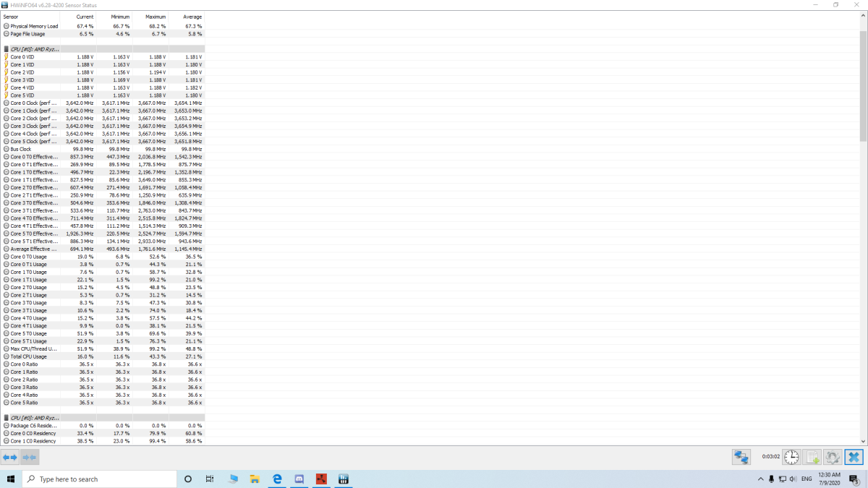
Task: Select the first CPU [#0]: AMD Ryz... group header
Action: point(103,49)
